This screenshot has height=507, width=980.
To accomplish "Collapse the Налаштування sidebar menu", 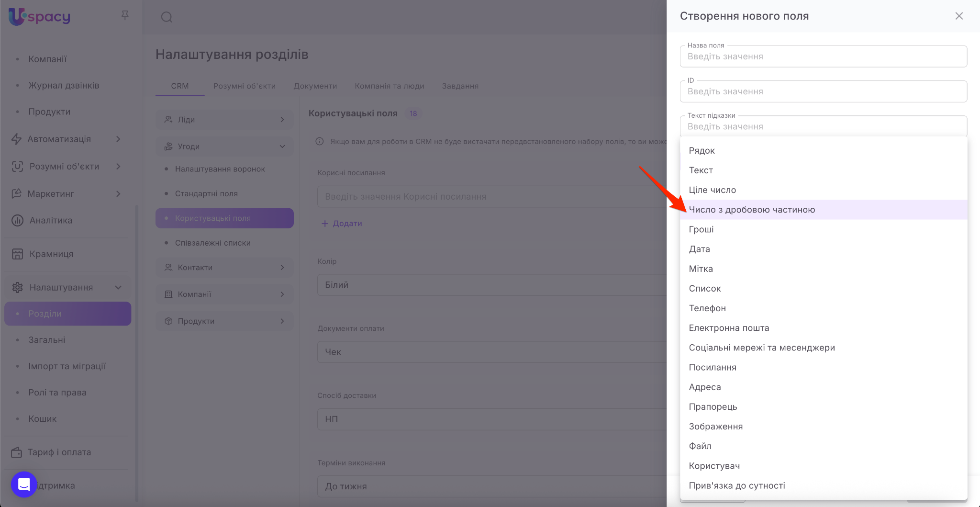I will tap(118, 287).
